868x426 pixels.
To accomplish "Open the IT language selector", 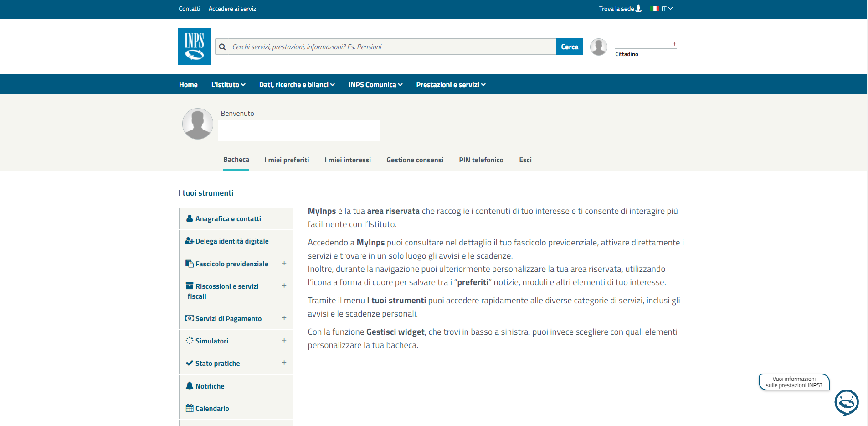I will pos(667,9).
